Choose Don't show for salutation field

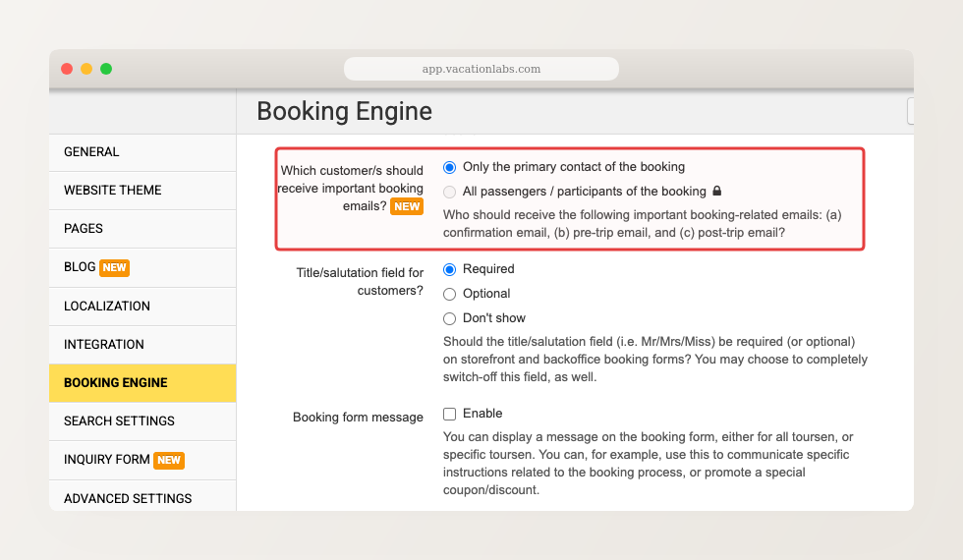[450, 318]
